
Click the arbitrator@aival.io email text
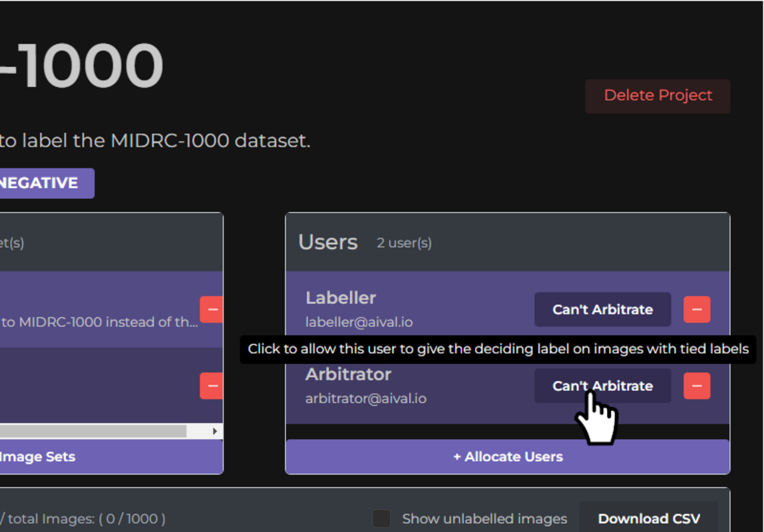pos(365,398)
